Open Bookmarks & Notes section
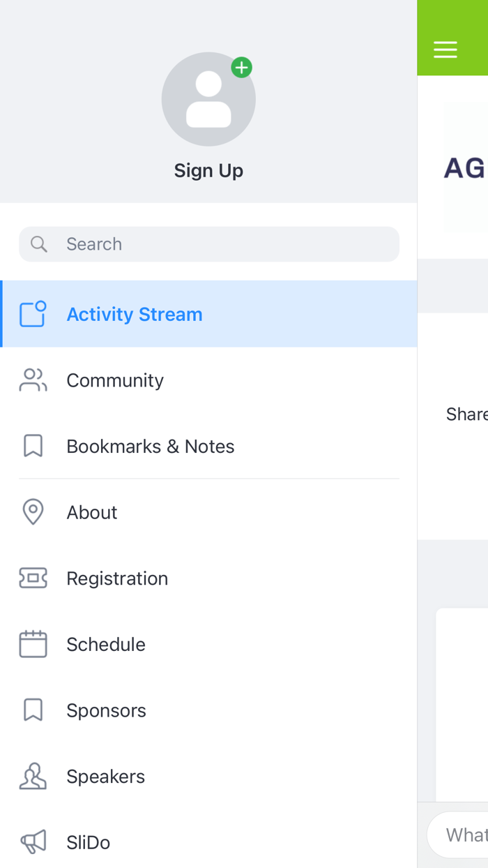The height and width of the screenshot is (868, 488). tap(150, 446)
